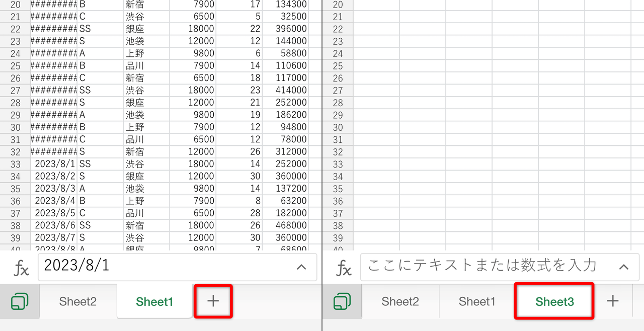The width and height of the screenshot is (644, 331).
Task: Open the green sheets navigation icon on the right
Action: pyautogui.click(x=343, y=301)
